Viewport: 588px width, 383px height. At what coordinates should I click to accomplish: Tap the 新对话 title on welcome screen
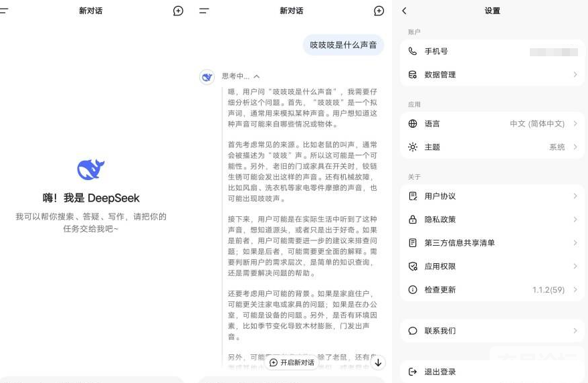(91, 11)
